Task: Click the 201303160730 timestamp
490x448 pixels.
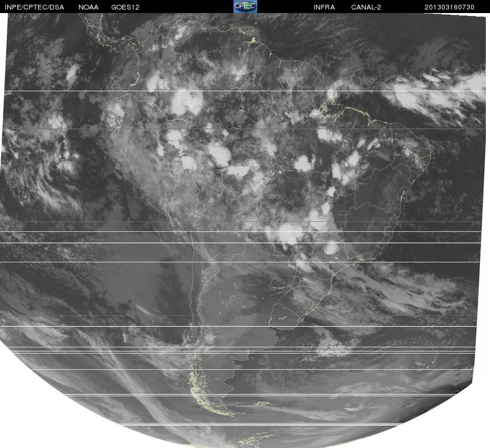Action: click(x=450, y=7)
